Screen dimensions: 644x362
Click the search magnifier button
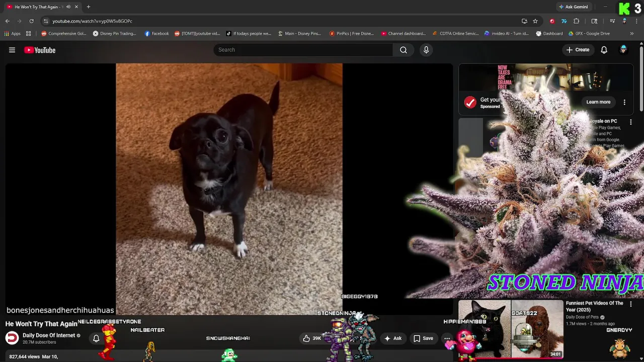coord(404,50)
